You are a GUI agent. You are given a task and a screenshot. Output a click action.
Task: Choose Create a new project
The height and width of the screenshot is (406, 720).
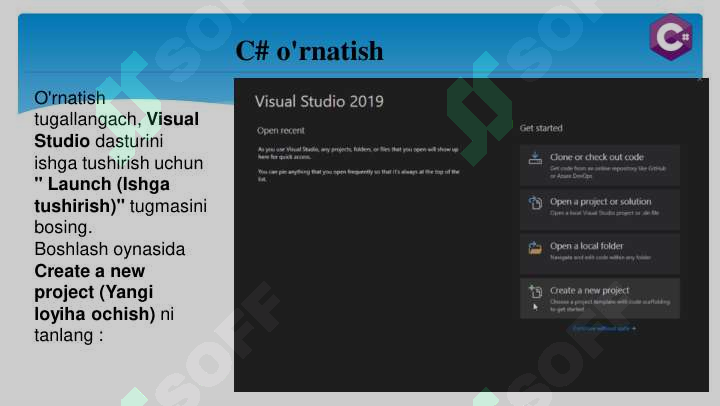pos(600,298)
